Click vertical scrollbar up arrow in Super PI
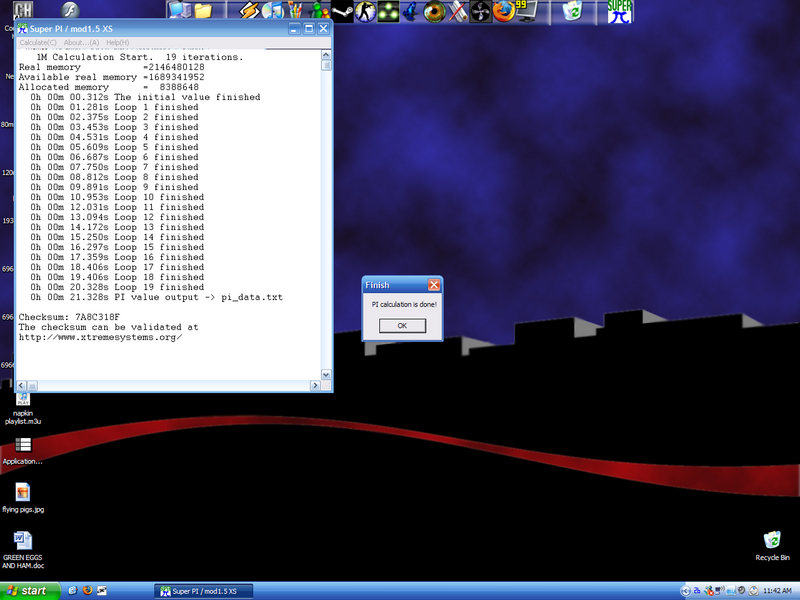800x600 pixels. 326,55
